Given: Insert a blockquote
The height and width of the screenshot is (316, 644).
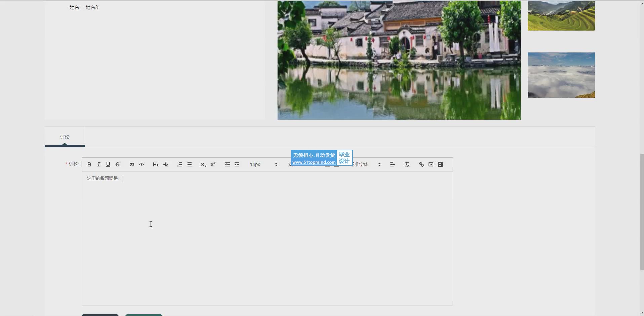Looking at the screenshot, I should click(132, 164).
